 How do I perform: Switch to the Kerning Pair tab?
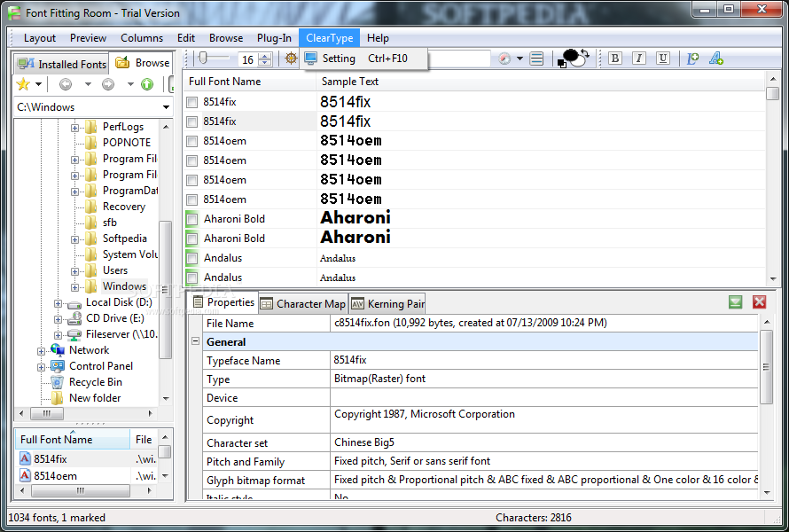[x=387, y=303]
